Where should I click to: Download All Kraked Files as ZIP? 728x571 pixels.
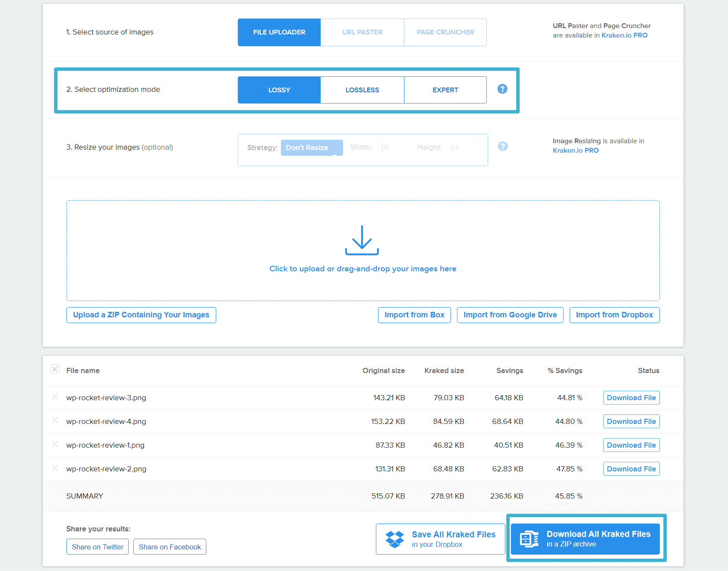(585, 539)
